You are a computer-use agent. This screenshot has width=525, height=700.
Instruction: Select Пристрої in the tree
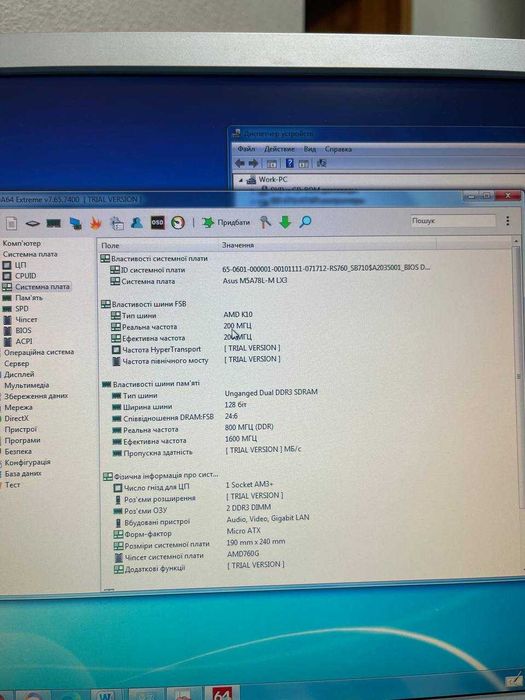[21, 429]
